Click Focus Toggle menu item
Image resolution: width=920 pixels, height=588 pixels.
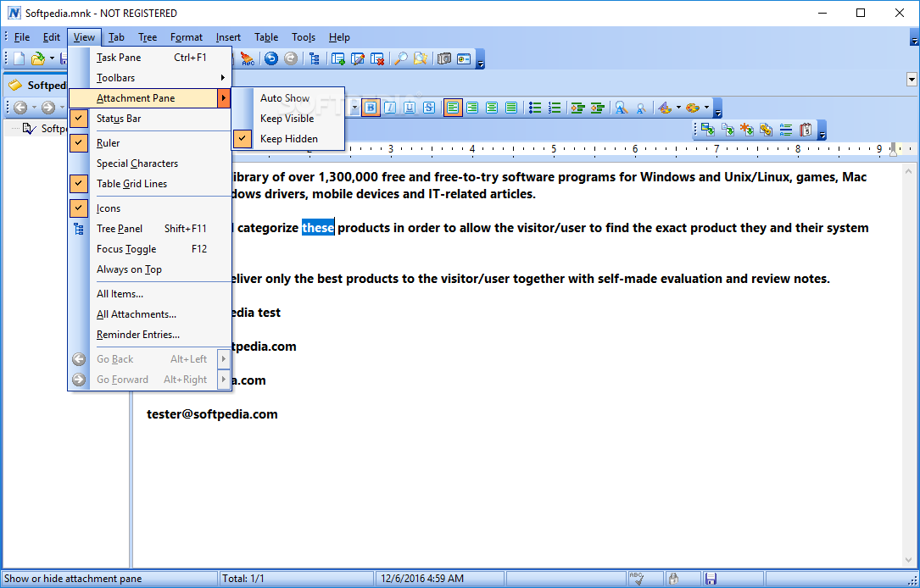click(150, 249)
